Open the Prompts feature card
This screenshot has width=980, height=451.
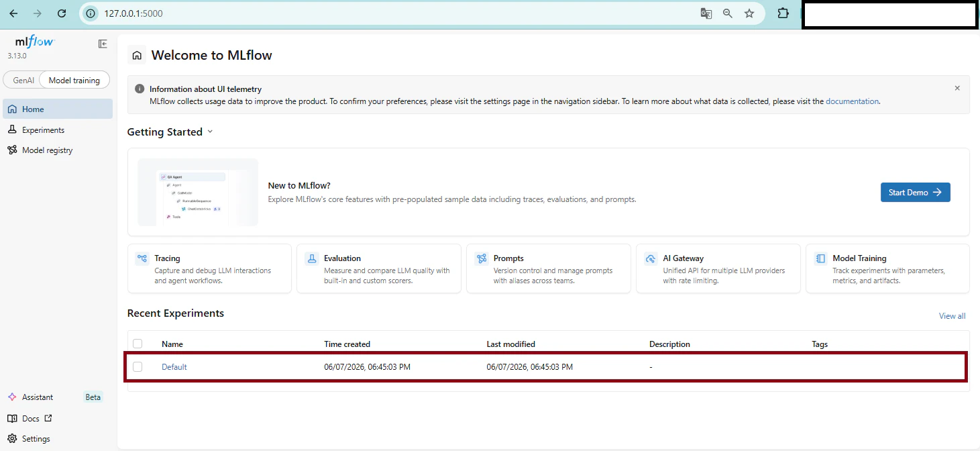click(549, 268)
